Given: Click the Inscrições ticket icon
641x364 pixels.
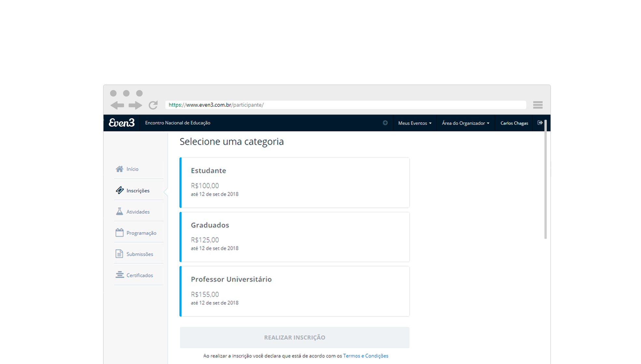Looking at the screenshot, I should [x=119, y=190].
